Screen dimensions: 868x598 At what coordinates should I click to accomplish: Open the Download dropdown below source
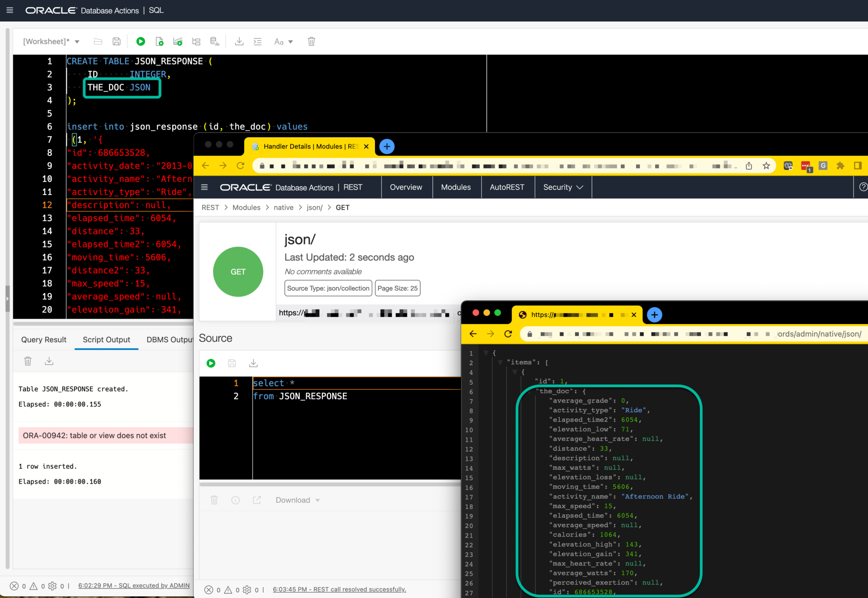298,500
